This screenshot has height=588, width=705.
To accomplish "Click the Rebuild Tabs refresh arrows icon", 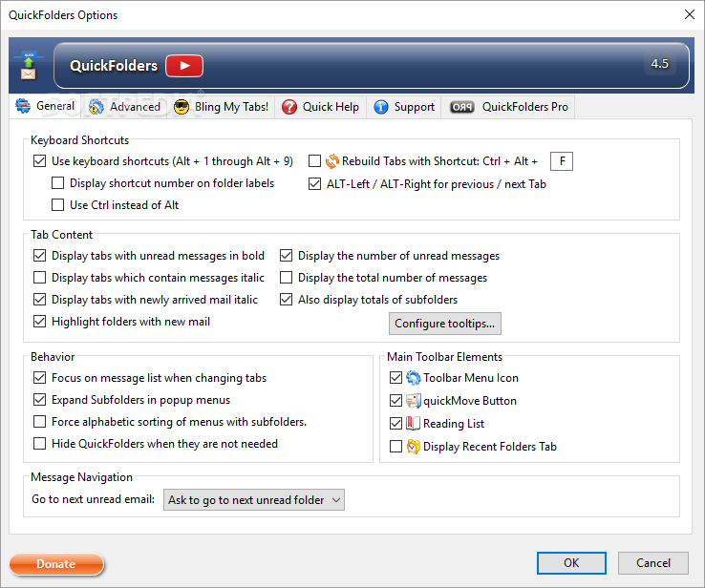I will coord(331,161).
